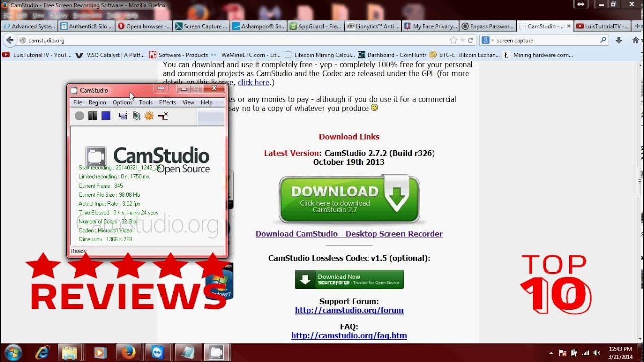The width and height of the screenshot is (644, 362).
Task: Switch to Enpass Password tab
Action: point(488,26)
